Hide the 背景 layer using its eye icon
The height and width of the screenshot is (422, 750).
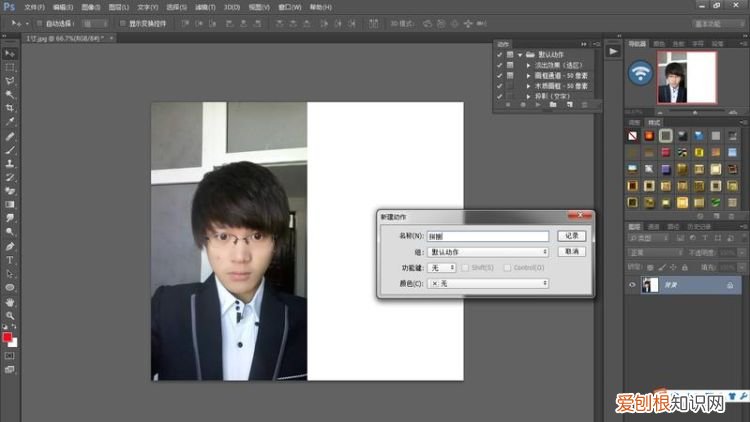coord(631,285)
